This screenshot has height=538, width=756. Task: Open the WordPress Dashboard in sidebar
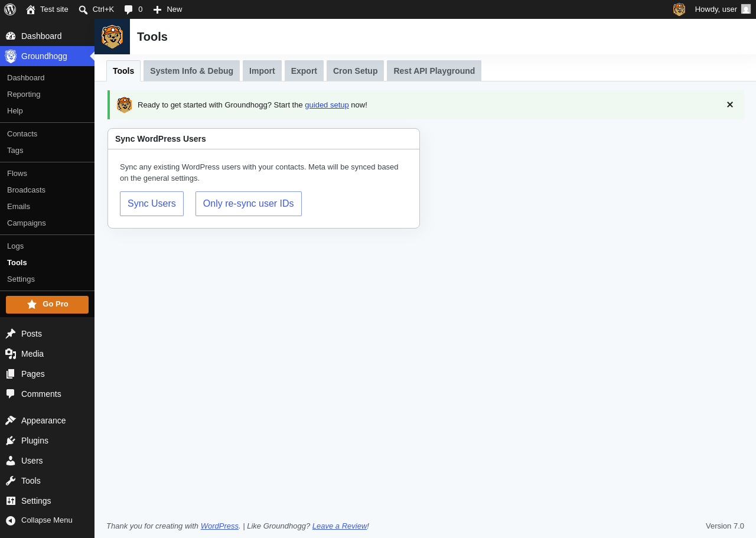pyautogui.click(x=47, y=36)
